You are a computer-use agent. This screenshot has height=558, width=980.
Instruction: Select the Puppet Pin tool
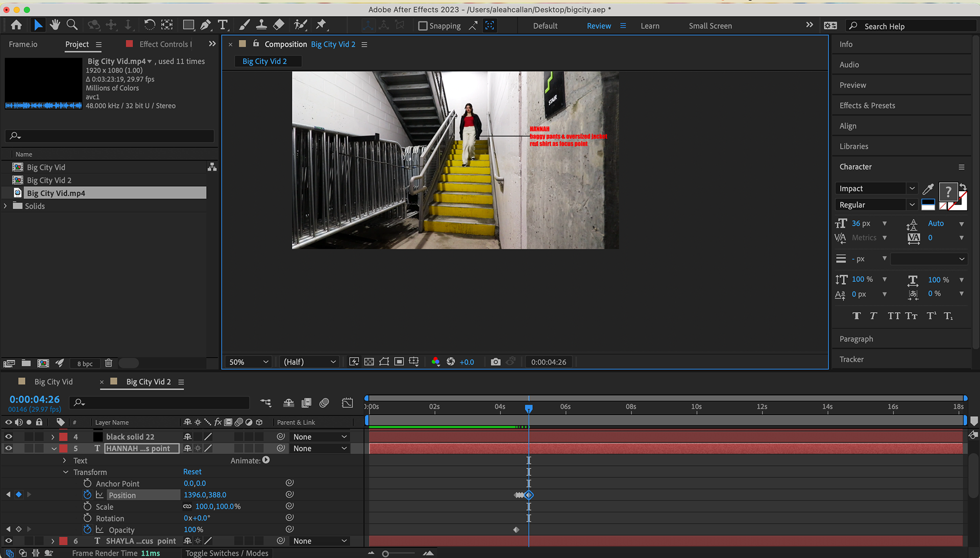[x=321, y=25]
